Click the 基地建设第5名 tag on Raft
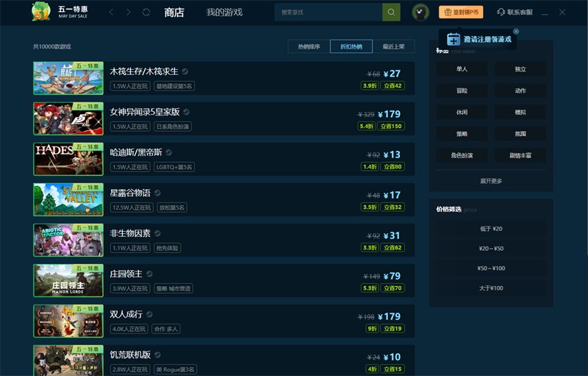Screen dimensions: 588x376 click(x=174, y=86)
